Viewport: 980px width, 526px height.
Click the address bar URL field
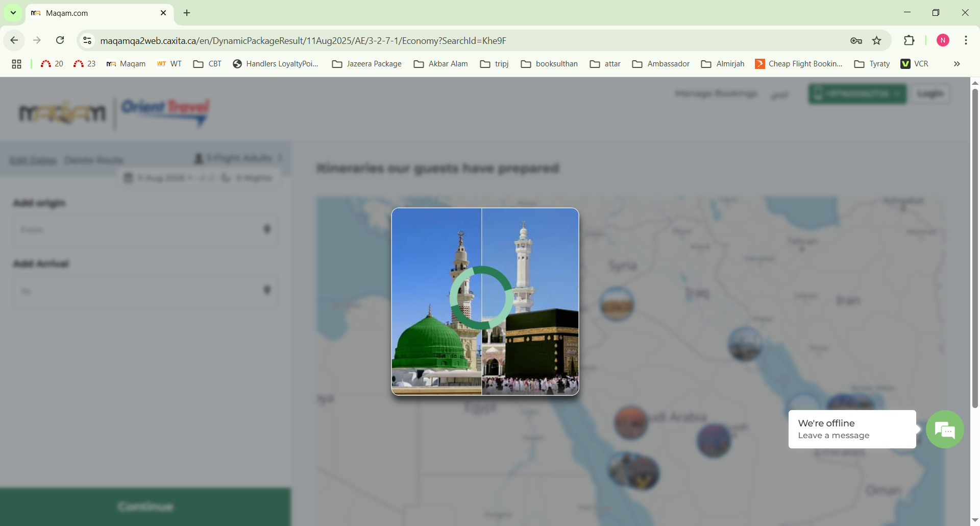[x=459, y=41]
